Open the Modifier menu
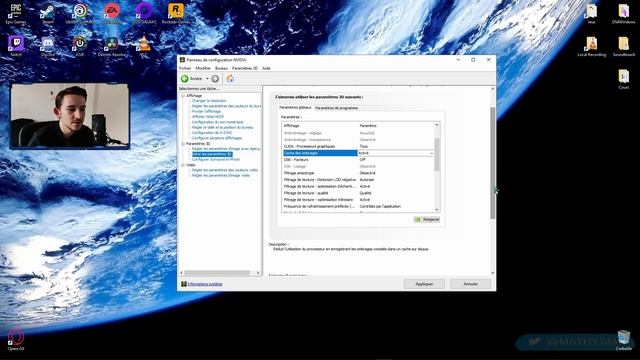640x360 pixels. point(203,68)
